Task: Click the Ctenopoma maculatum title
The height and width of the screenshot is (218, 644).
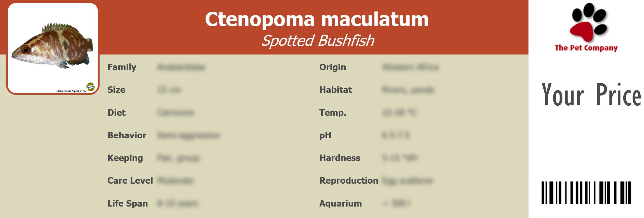Action: point(317,19)
